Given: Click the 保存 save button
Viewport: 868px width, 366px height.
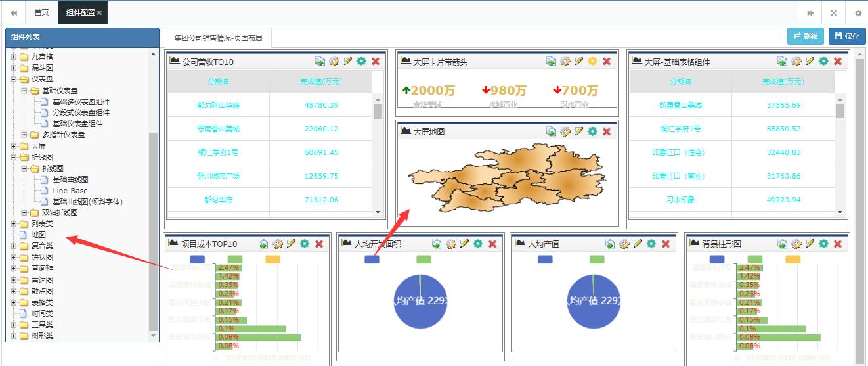Looking at the screenshot, I should (846, 36).
